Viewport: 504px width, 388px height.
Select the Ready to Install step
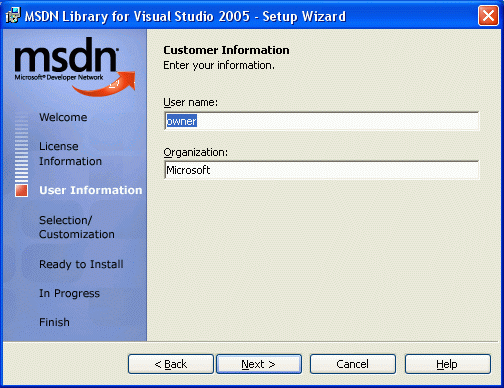[x=81, y=264]
